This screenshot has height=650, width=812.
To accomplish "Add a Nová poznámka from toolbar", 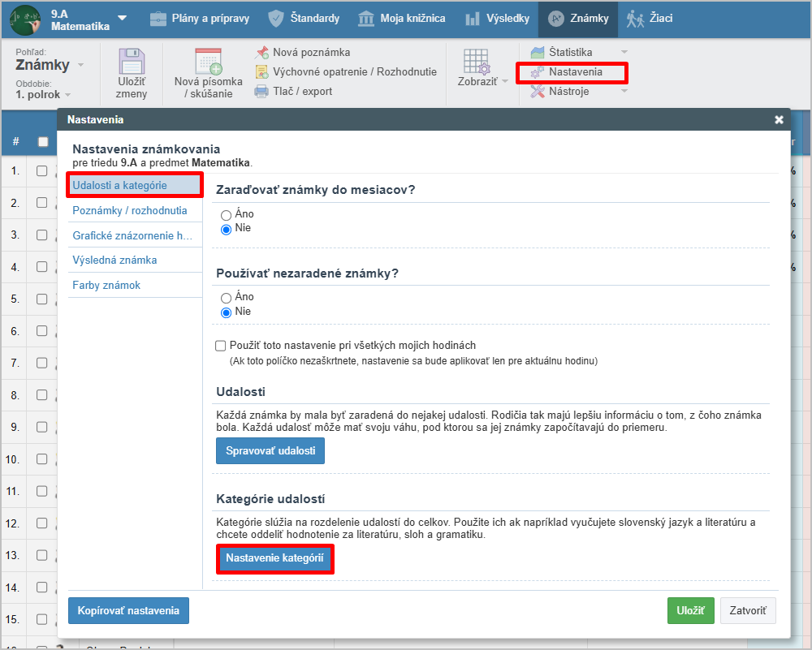I will point(262,53).
